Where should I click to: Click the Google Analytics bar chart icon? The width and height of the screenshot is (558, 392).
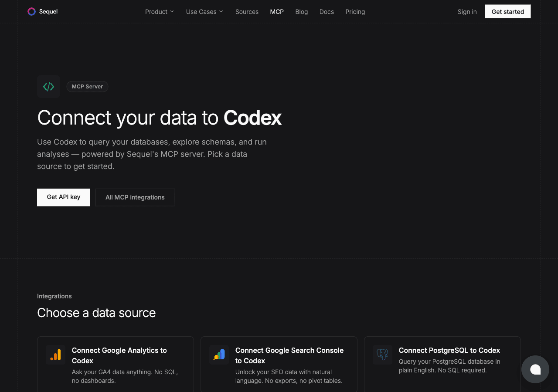pyautogui.click(x=55, y=355)
